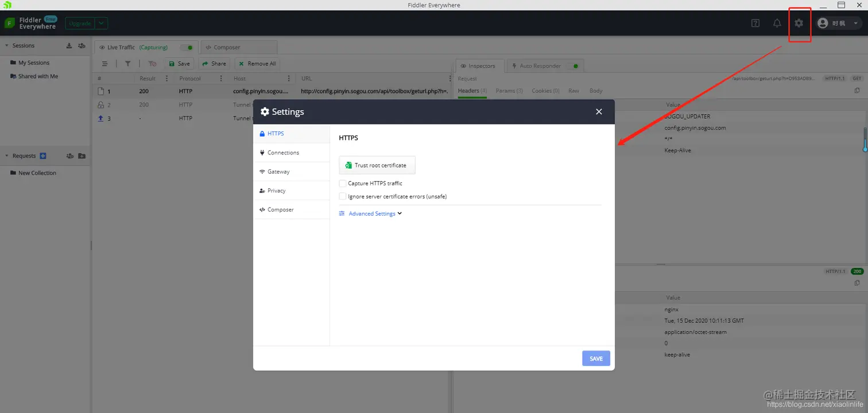The height and width of the screenshot is (413, 868).
Task: Check Ignore server certificate errors (unsafe)
Action: click(x=343, y=196)
